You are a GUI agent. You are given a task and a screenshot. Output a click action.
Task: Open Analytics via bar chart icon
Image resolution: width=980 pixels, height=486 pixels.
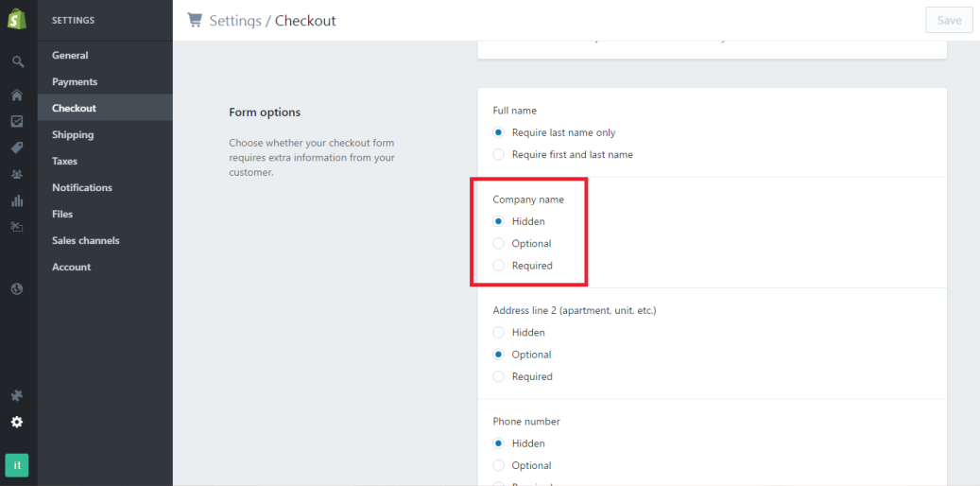click(x=18, y=200)
